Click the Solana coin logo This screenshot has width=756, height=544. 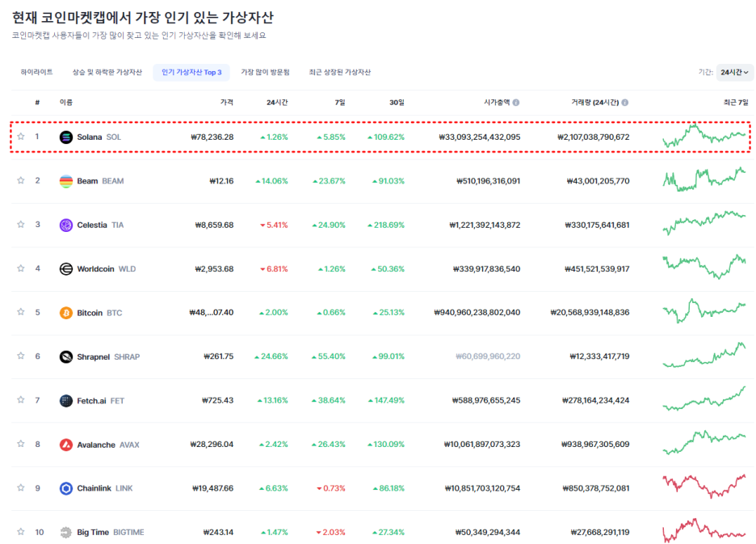(x=66, y=137)
